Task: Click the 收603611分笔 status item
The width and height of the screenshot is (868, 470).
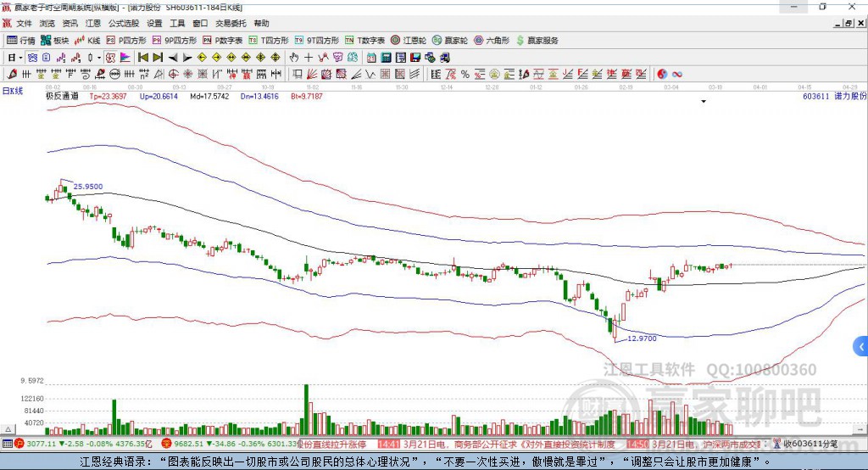Action: coord(805,444)
